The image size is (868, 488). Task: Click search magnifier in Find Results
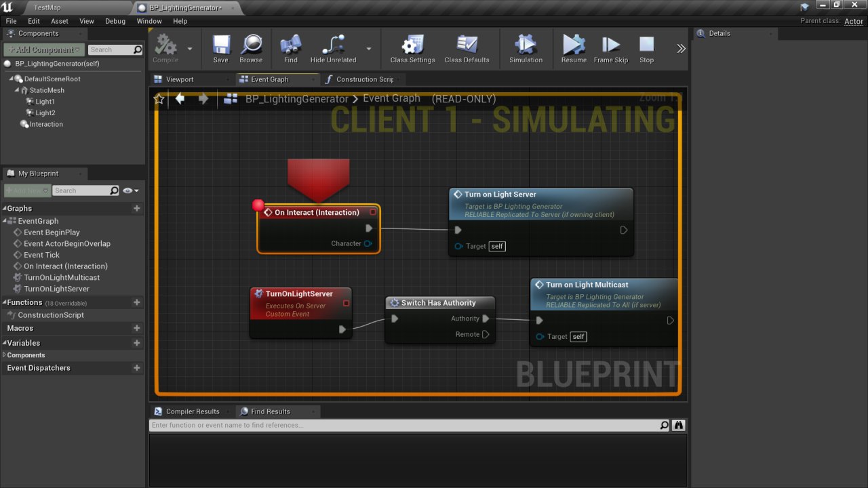tap(664, 425)
